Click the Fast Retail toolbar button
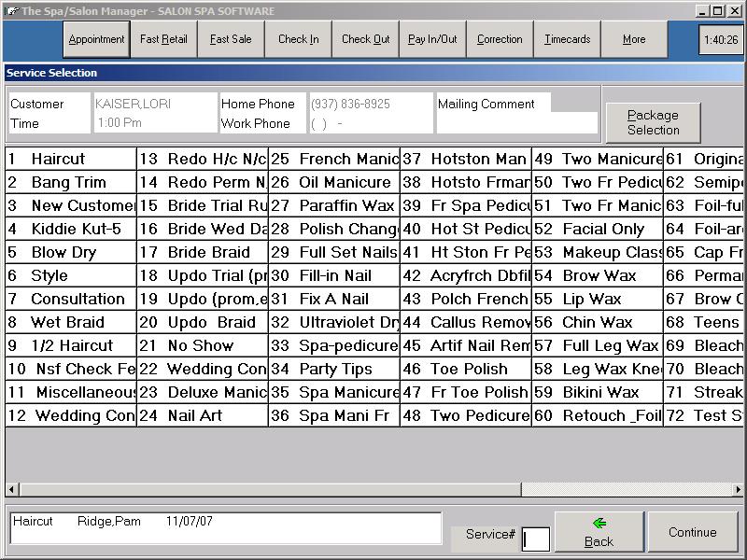Image resolution: width=747 pixels, height=560 pixels. [163, 39]
